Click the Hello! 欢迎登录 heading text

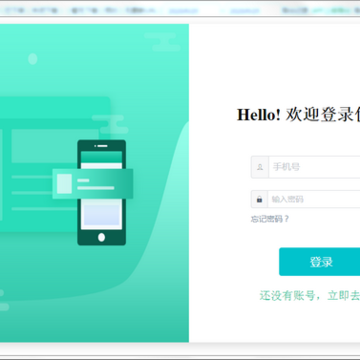pos(298,115)
